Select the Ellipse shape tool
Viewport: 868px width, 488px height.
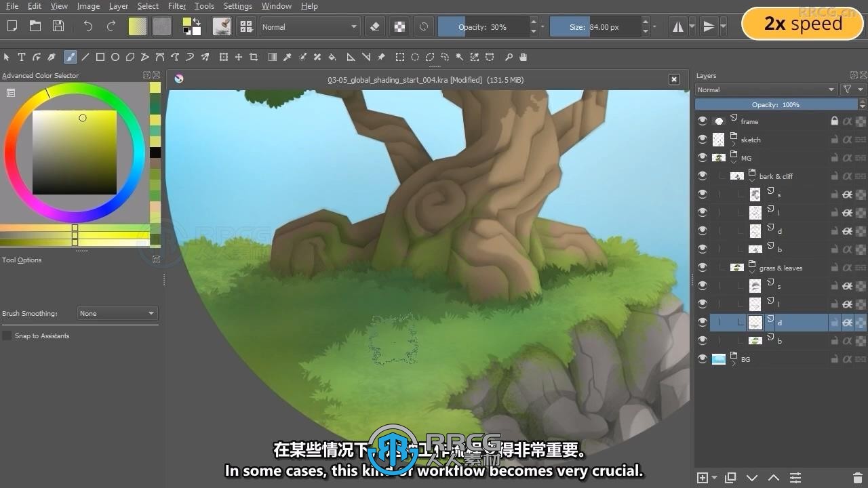(x=115, y=57)
